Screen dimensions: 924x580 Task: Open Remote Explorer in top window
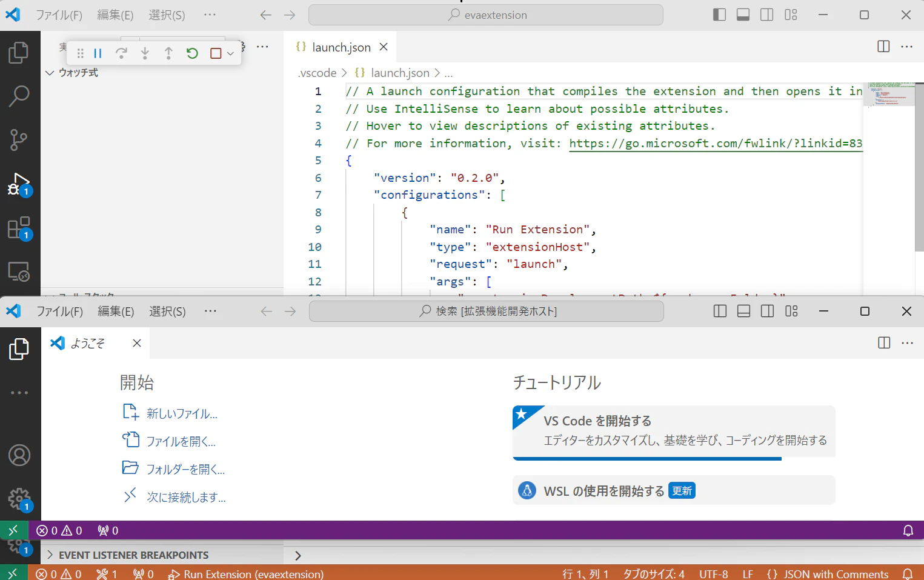[19, 272]
